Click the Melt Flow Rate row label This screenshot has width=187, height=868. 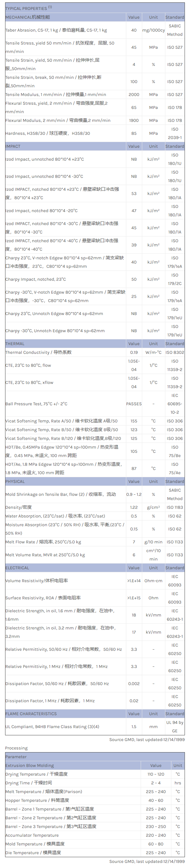pos(43,542)
